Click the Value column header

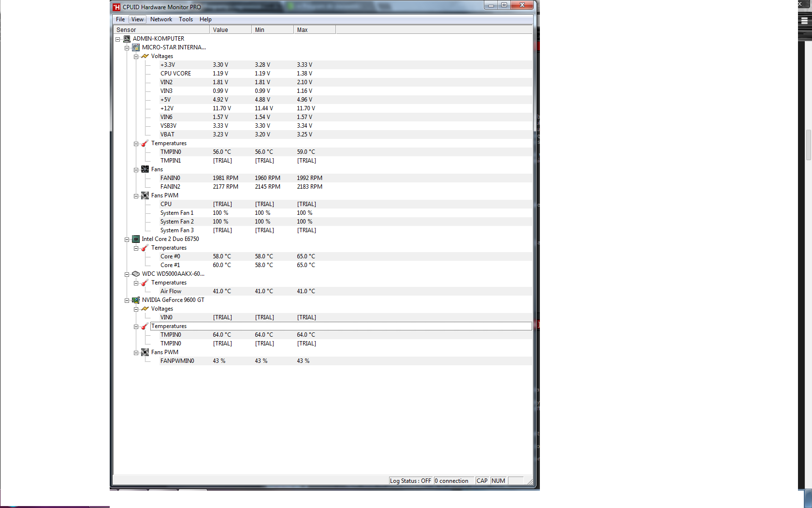231,30
